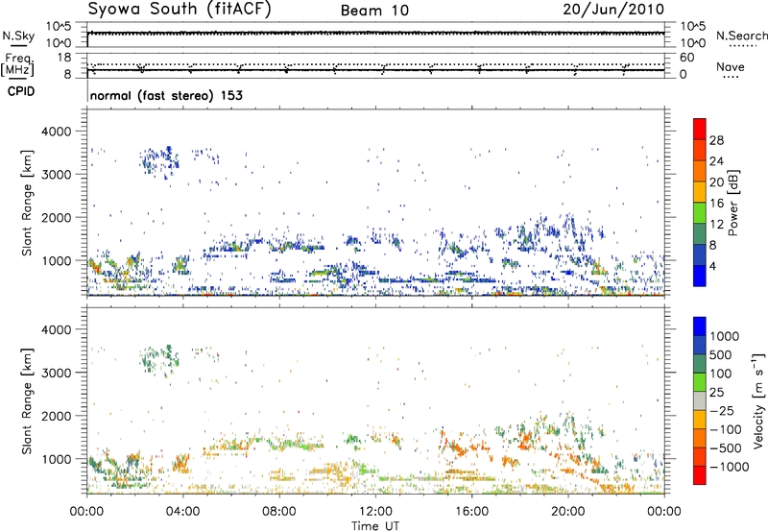
Task: Select the "N.Sky" legend label
Action: 18,36
